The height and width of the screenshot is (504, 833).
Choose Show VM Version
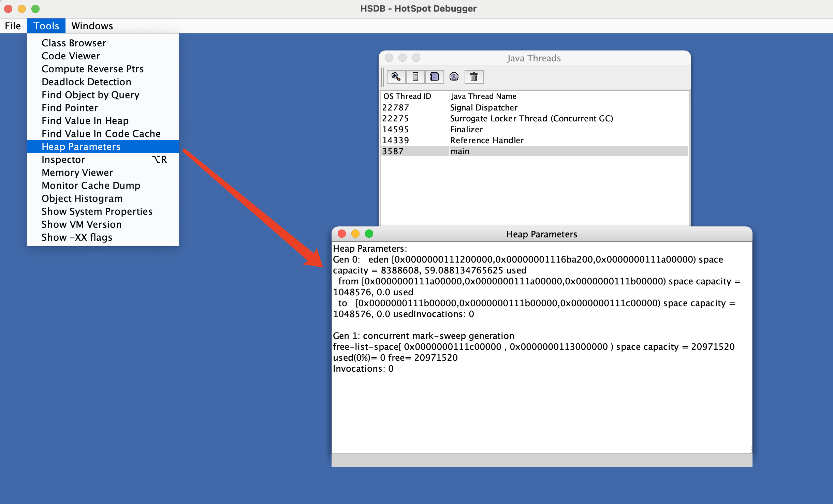pos(82,224)
